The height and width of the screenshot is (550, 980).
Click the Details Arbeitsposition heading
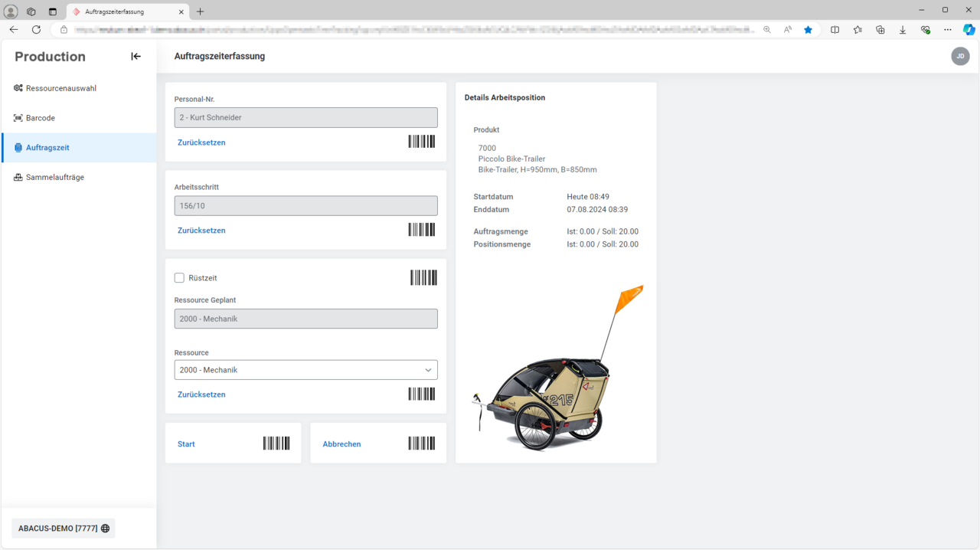coord(505,98)
